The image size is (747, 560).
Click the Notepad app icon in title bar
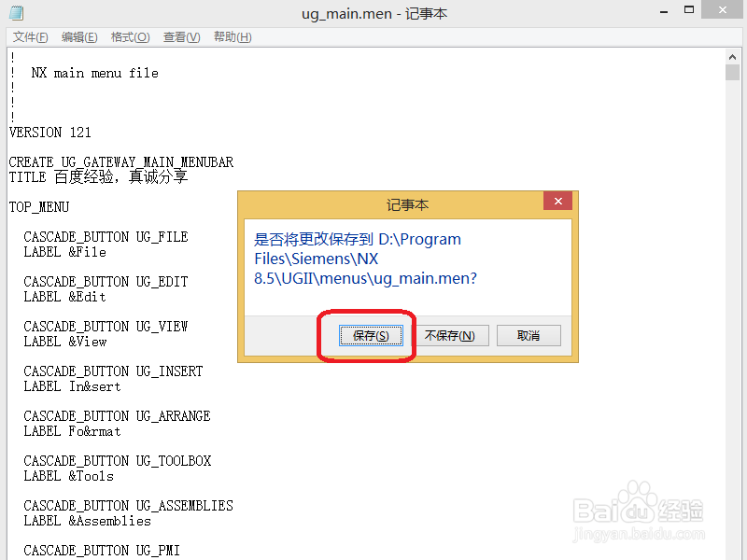click(16, 13)
